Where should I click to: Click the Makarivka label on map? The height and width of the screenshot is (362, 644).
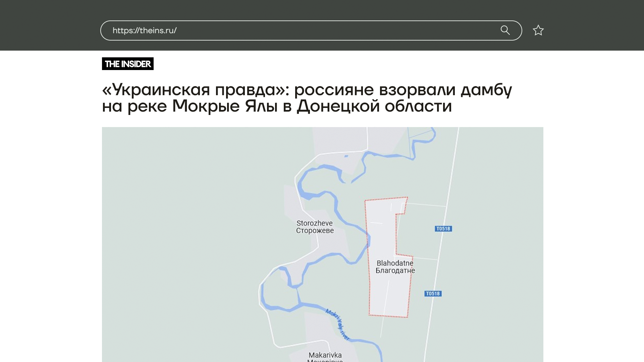pos(325,355)
